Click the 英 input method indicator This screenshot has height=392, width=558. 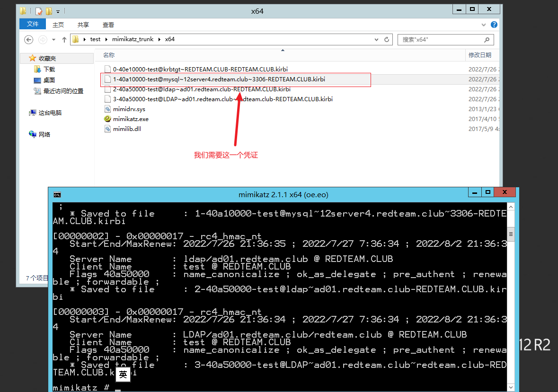(123, 375)
